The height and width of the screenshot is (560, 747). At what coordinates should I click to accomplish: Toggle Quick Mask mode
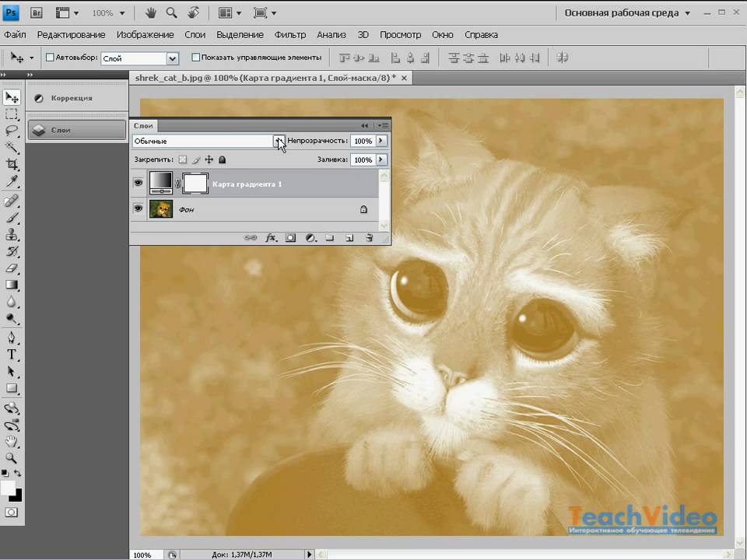point(12,513)
